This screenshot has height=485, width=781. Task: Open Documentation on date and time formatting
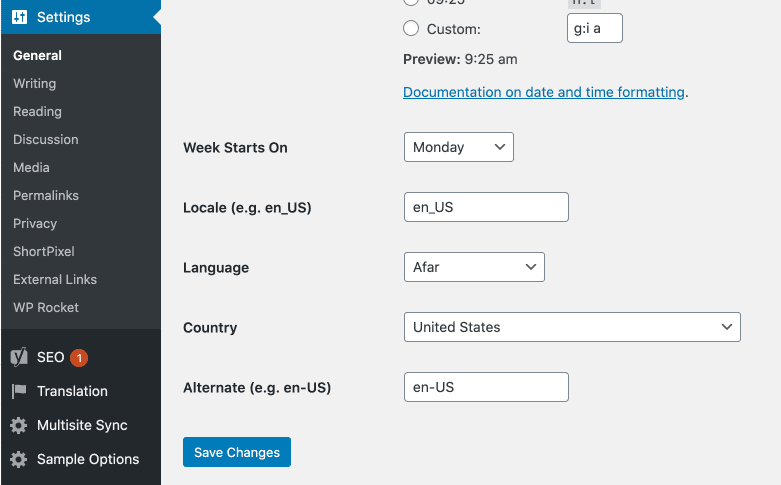[x=544, y=92]
